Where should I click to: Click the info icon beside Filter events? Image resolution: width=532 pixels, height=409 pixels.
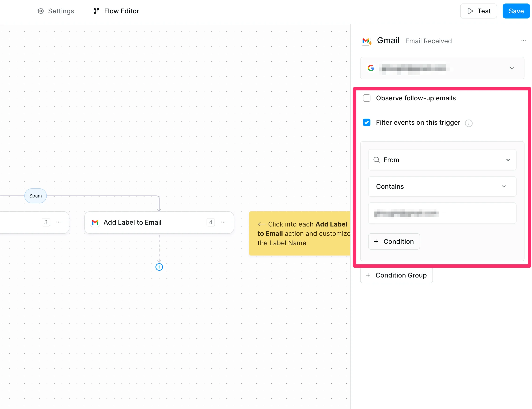pyautogui.click(x=468, y=123)
